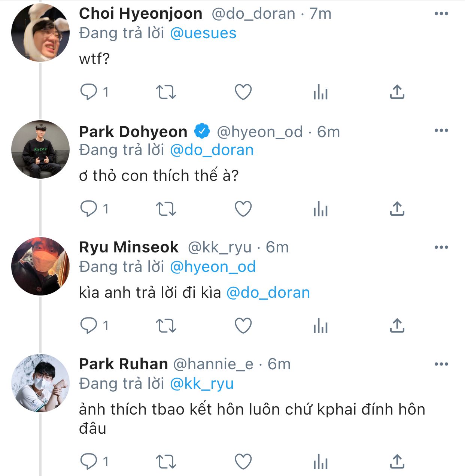
Task: View analytics for Choi Hyeonjoon's tweet
Action: click(x=320, y=92)
